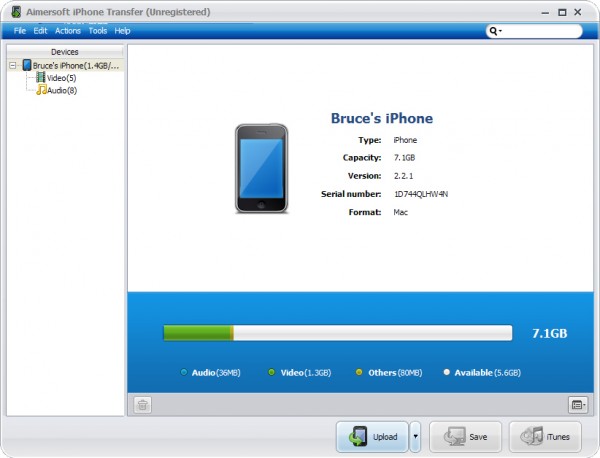Click the Available(5.6GB) legend label

488,373
